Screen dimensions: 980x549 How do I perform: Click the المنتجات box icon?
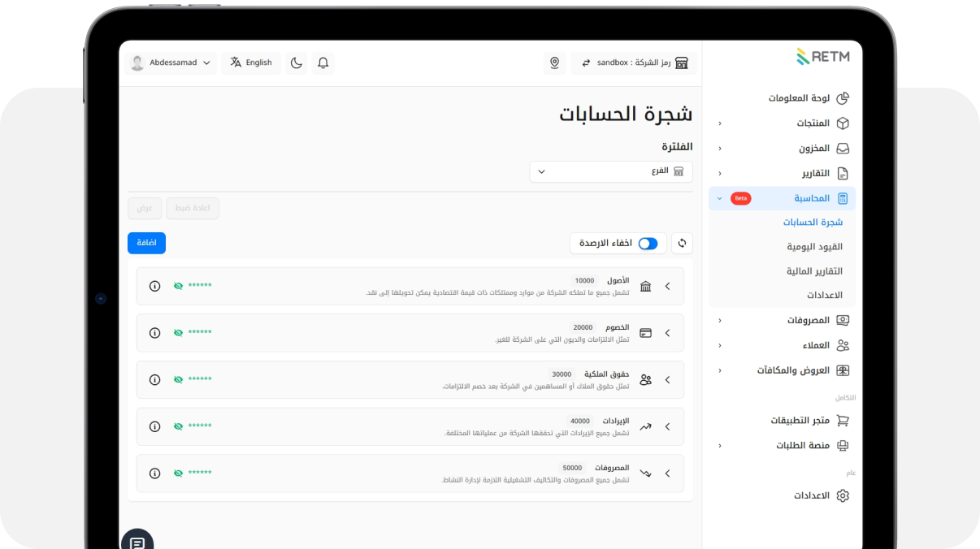click(843, 123)
